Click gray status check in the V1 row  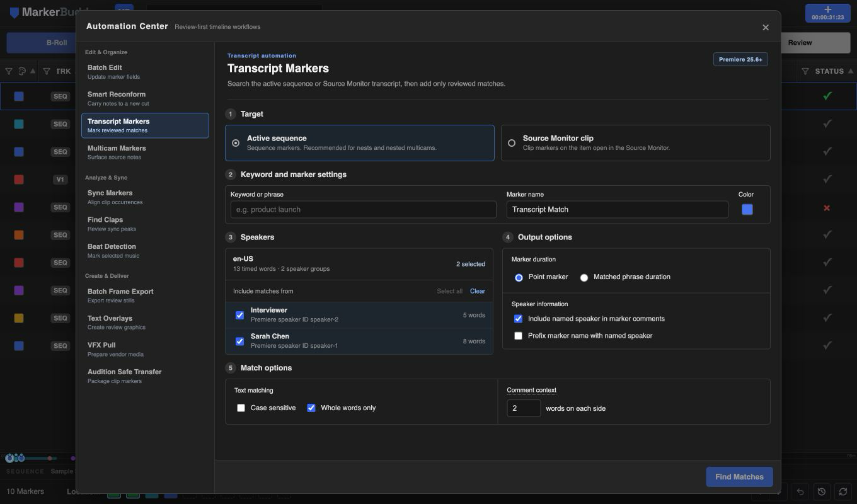click(827, 180)
